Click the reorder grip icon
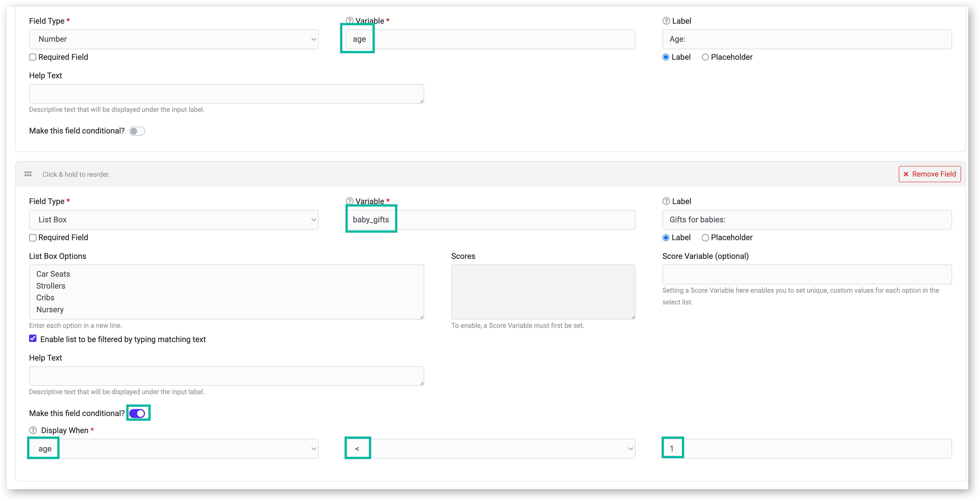Screen dimensions: 980x501 pos(28,174)
